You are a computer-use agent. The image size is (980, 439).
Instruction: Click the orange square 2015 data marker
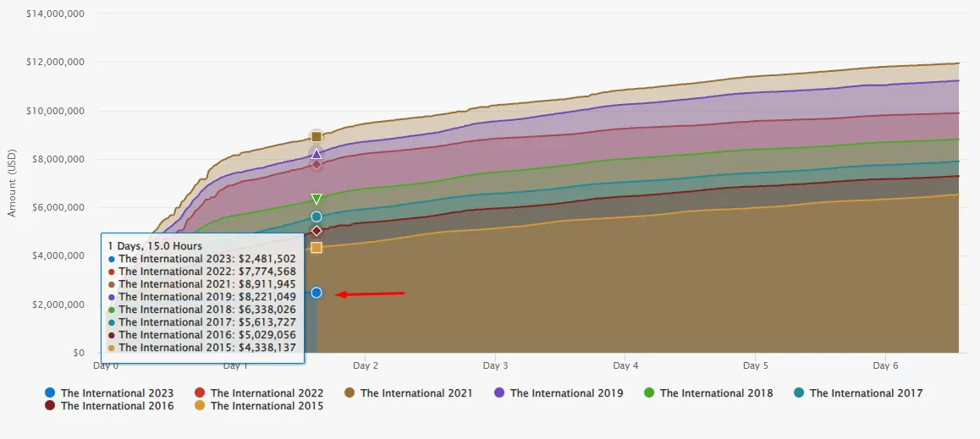pyautogui.click(x=317, y=247)
